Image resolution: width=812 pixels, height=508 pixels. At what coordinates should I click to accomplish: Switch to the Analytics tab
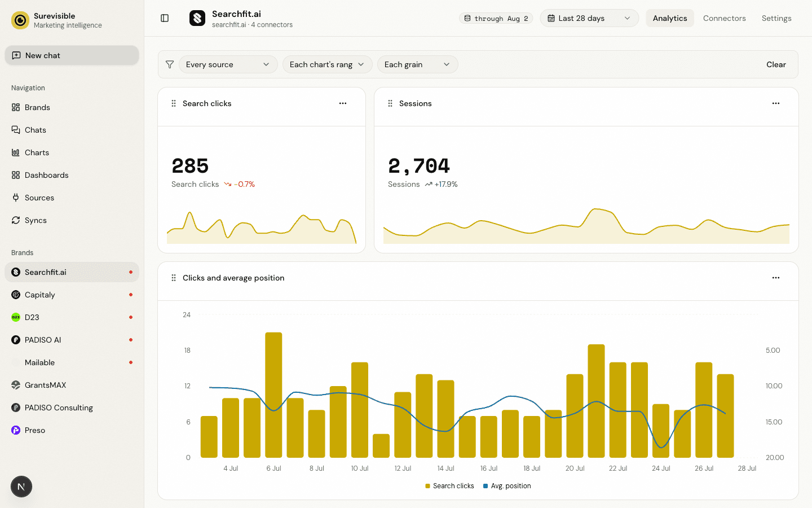(x=670, y=18)
